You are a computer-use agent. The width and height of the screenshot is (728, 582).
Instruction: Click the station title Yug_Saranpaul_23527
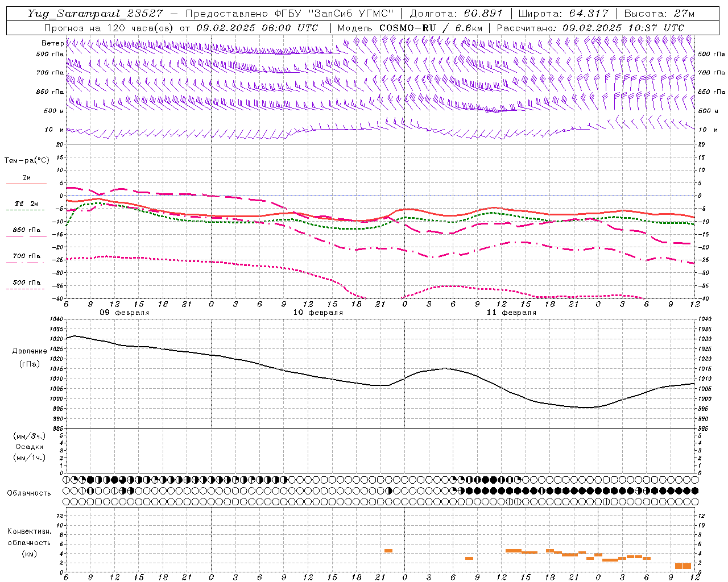95,14
